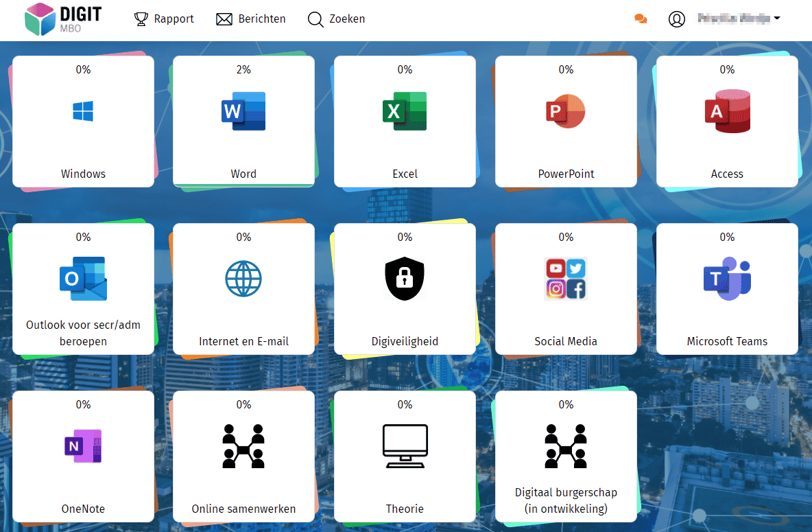Click the trophy icon beside Rapport
Viewport: 812px width, 532px height.
click(x=141, y=19)
